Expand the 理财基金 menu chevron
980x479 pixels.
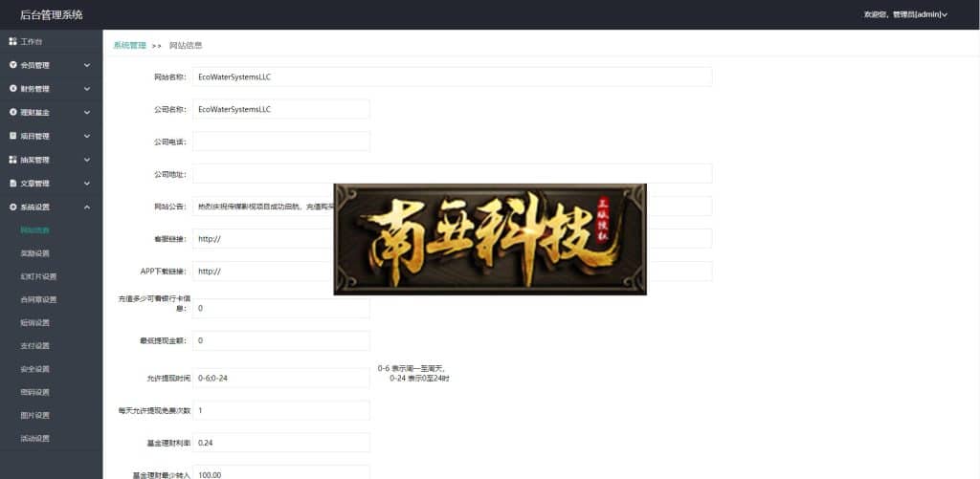coord(87,113)
